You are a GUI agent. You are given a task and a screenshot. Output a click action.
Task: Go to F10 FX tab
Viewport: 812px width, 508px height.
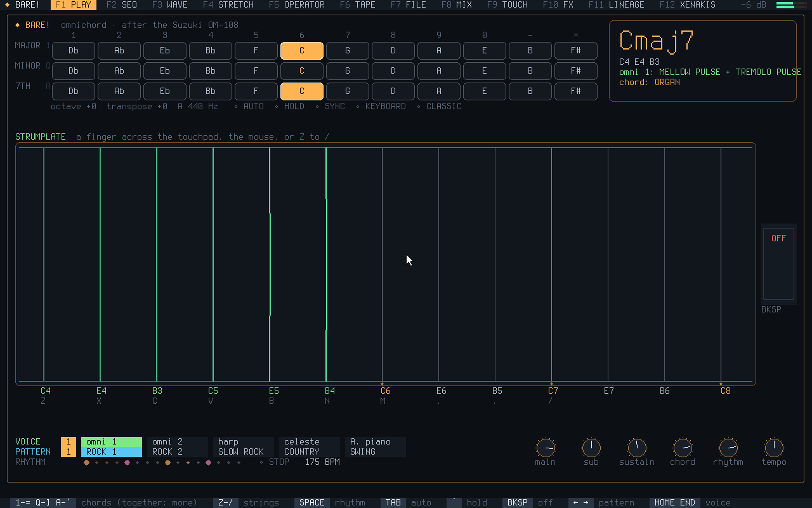point(558,4)
